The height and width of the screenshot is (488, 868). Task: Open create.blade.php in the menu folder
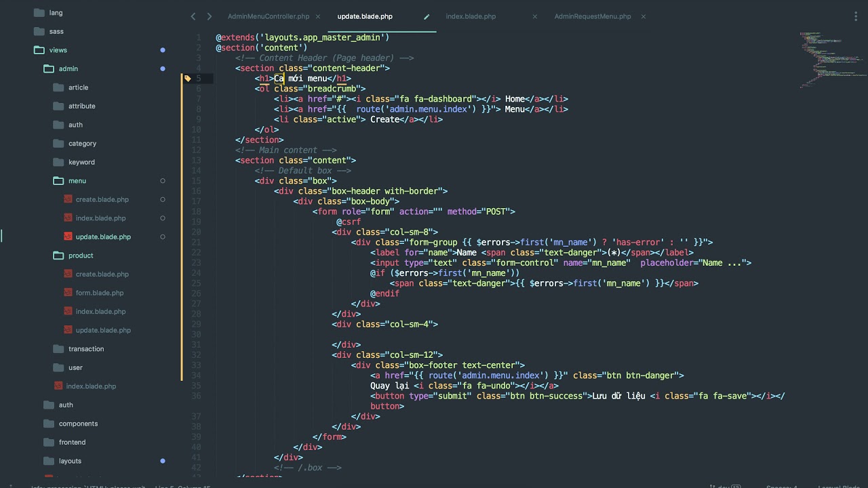102,199
